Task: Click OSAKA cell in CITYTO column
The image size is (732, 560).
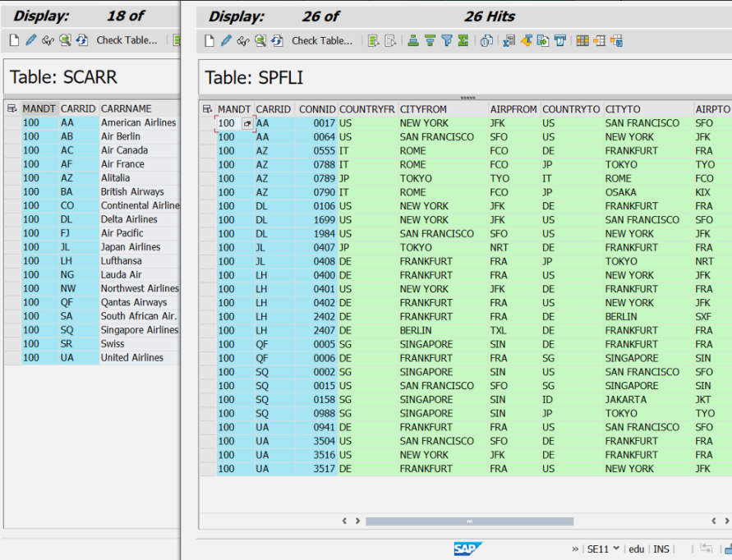Action: click(x=648, y=192)
